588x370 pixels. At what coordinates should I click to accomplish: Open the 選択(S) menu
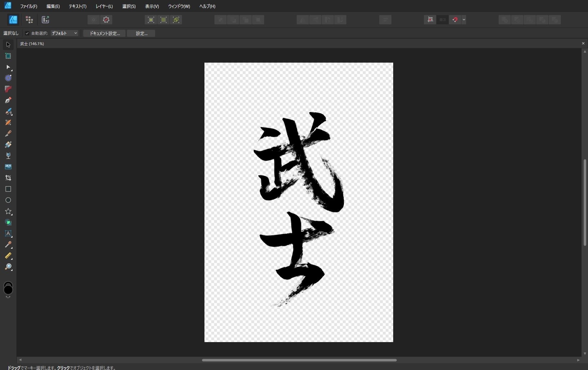[129, 6]
